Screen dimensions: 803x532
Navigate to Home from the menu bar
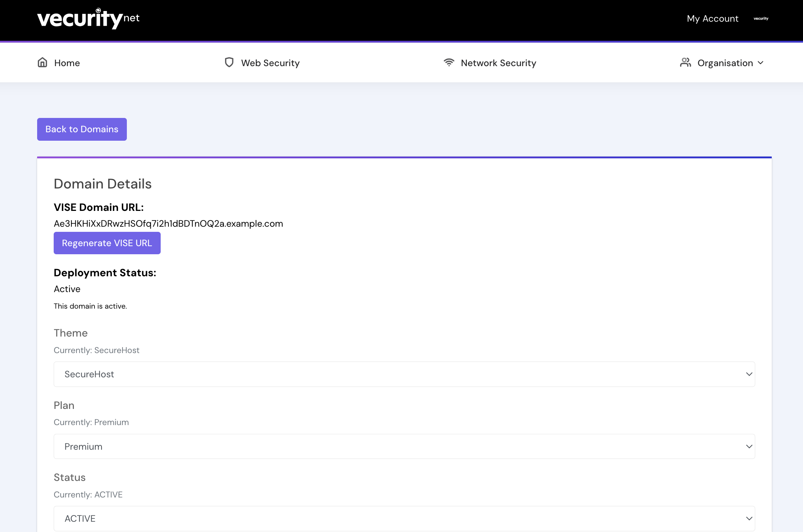[67, 62]
